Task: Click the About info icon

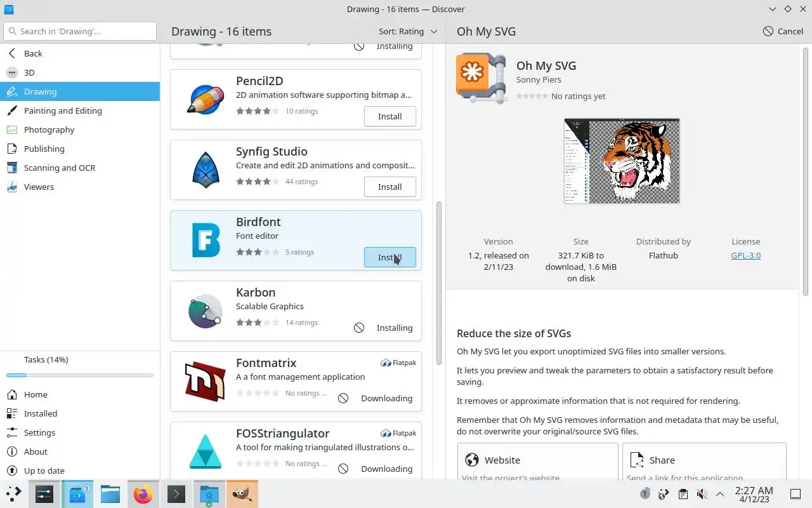Action: point(12,451)
